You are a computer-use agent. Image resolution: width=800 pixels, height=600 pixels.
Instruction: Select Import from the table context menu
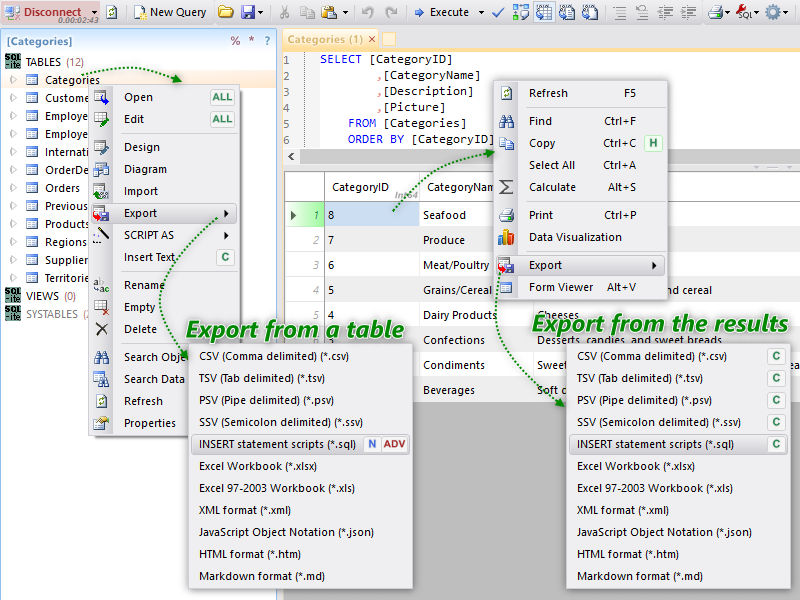click(x=163, y=191)
